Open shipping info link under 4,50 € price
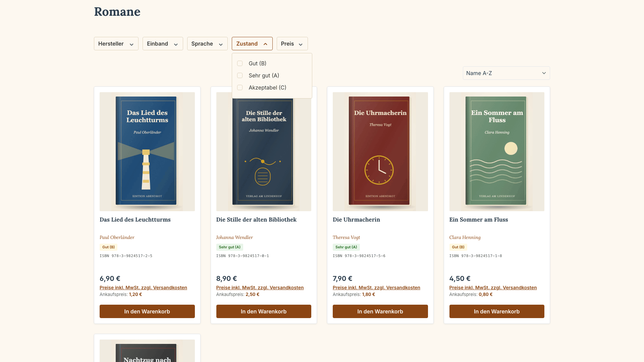This screenshot has height=362, width=644. point(493,288)
